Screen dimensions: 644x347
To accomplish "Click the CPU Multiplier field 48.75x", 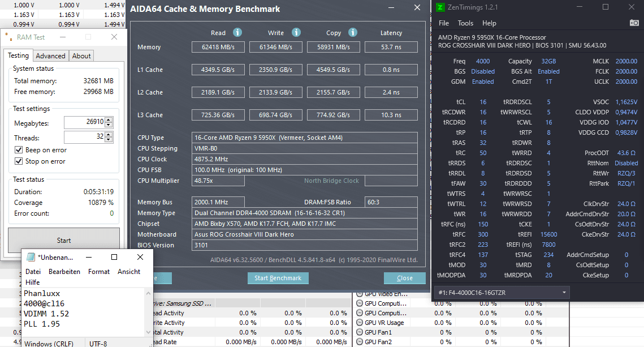I will pos(218,181).
